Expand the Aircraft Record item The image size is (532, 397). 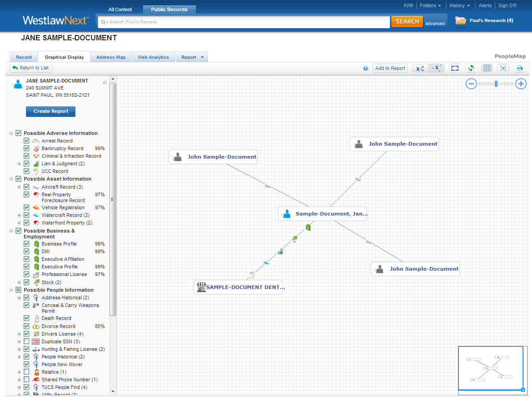[x=19, y=187]
